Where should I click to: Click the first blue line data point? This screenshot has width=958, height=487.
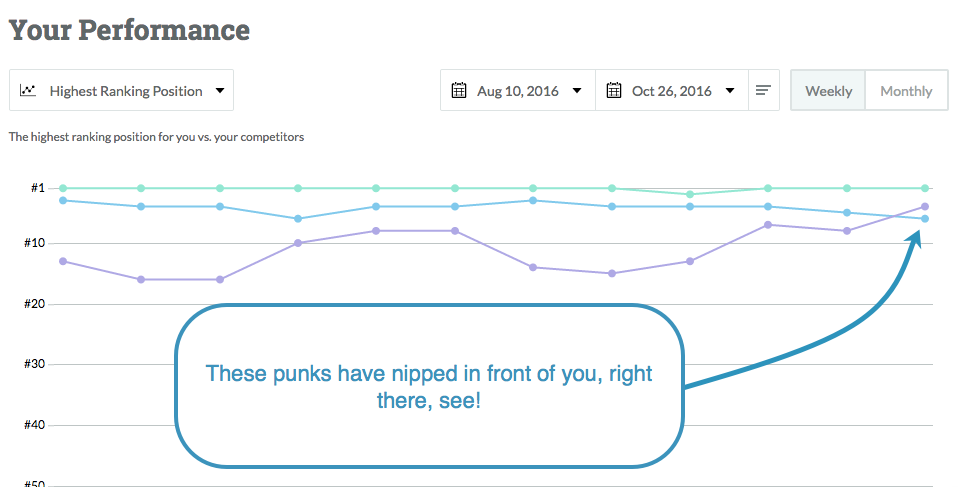coord(63,200)
